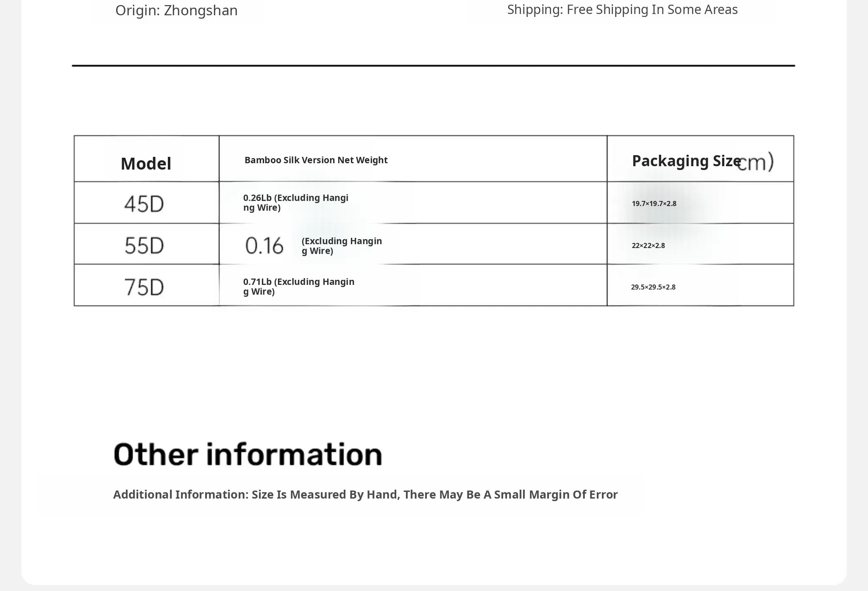Click the cm) unit label in header

tap(755, 162)
